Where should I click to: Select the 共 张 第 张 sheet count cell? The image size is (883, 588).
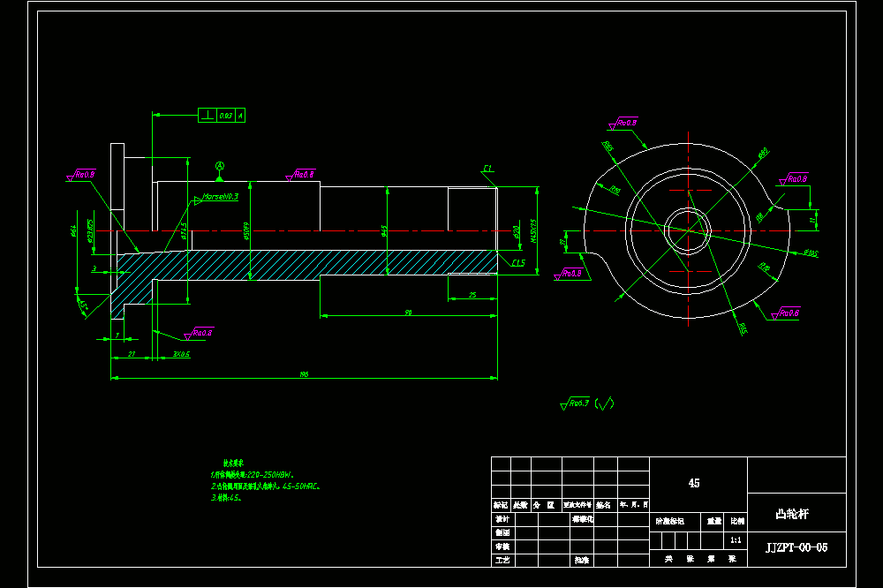(699, 559)
